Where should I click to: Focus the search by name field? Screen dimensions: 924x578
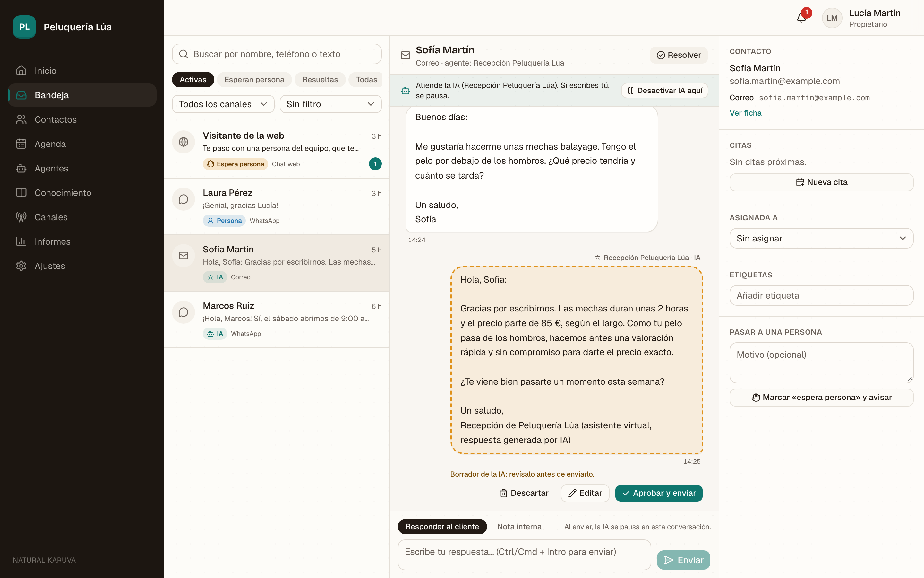click(x=277, y=54)
